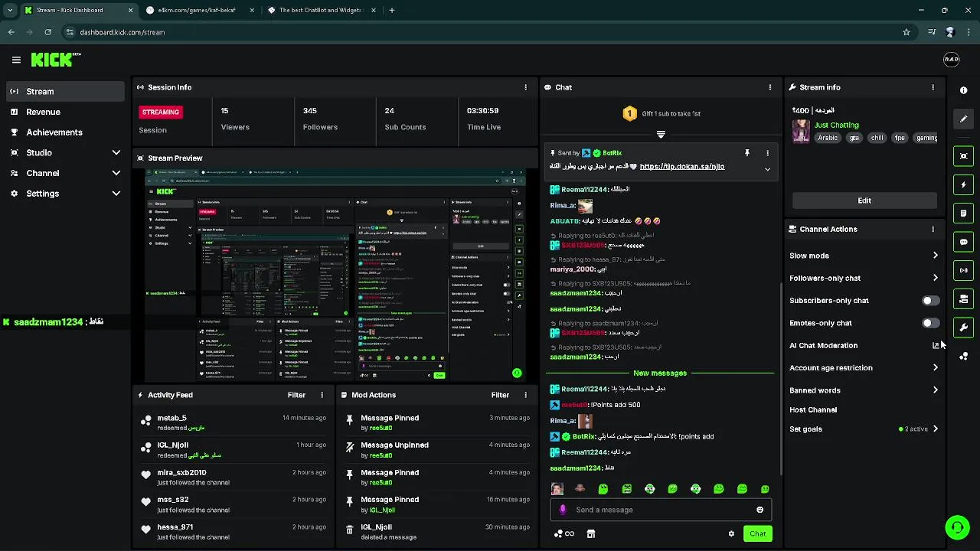Expand the pinned message chevron

coord(767,169)
